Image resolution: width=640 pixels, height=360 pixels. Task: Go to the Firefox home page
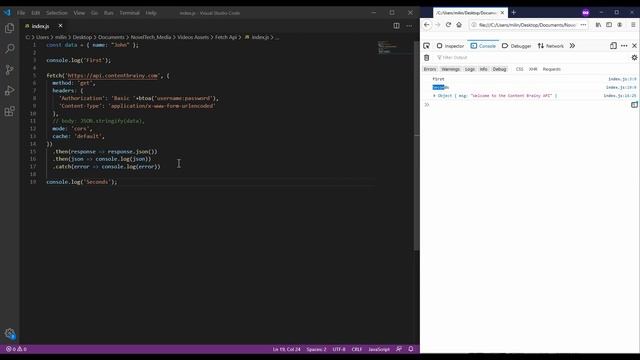[x=459, y=25]
